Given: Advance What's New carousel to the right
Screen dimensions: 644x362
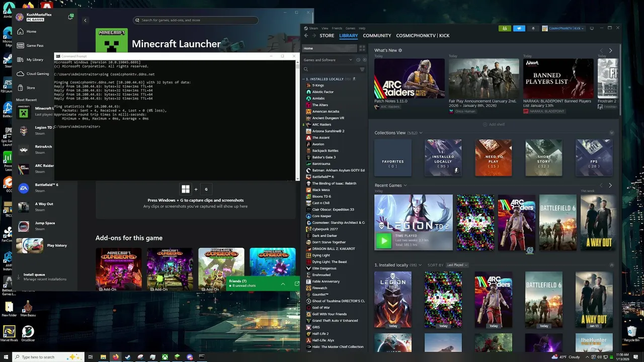Looking at the screenshot, I should pos(610,51).
